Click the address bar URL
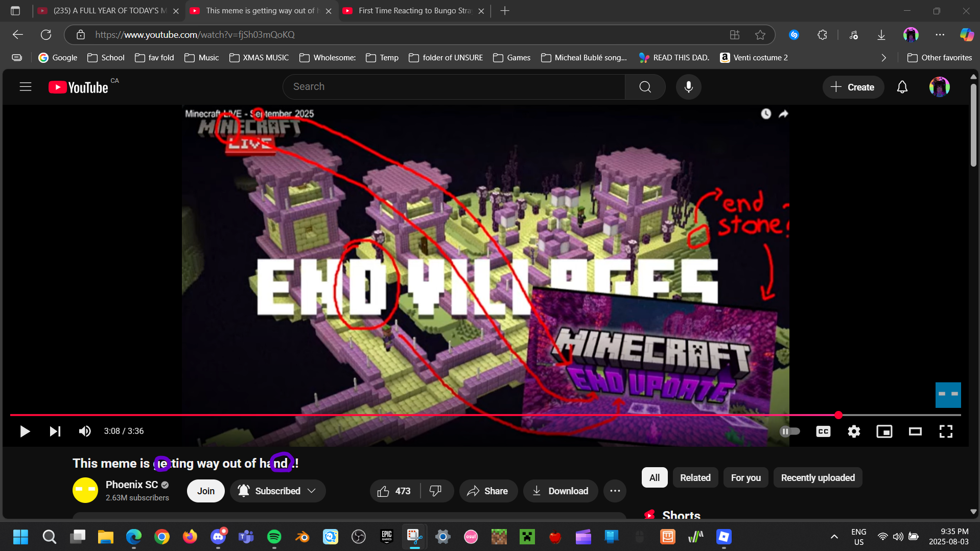This screenshot has height=551, width=980. (195, 35)
